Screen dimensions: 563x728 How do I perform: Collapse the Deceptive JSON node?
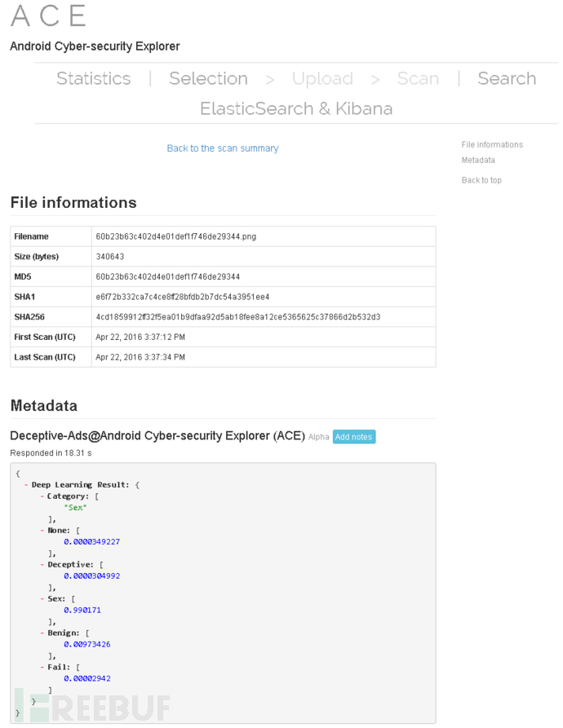42,565
